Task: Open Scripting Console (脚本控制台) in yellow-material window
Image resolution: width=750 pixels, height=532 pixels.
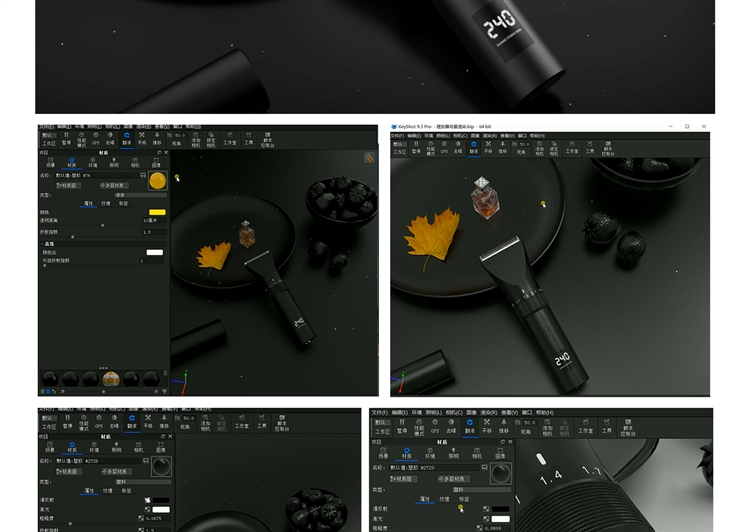Action: point(267,140)
